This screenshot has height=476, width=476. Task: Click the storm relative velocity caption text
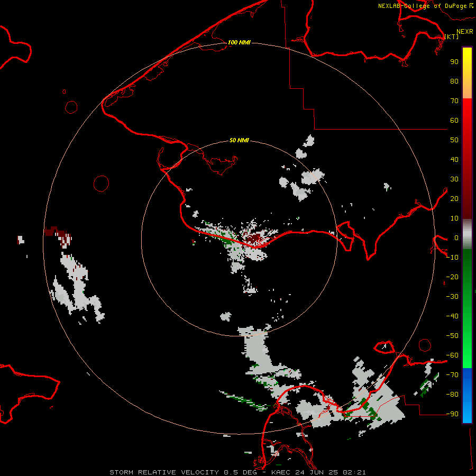237,472
